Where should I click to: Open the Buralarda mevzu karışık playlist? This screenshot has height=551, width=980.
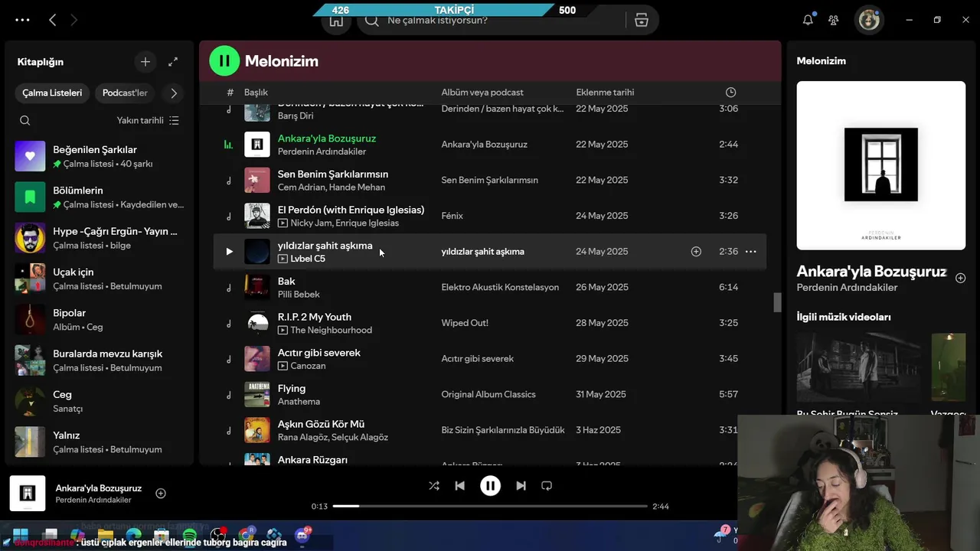click(100, 360)
